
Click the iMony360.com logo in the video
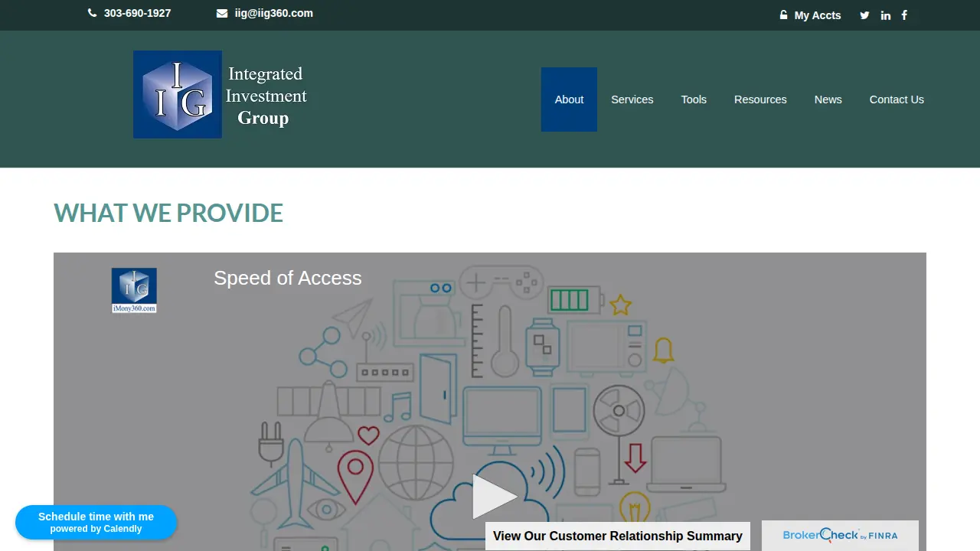click(134, 290)
